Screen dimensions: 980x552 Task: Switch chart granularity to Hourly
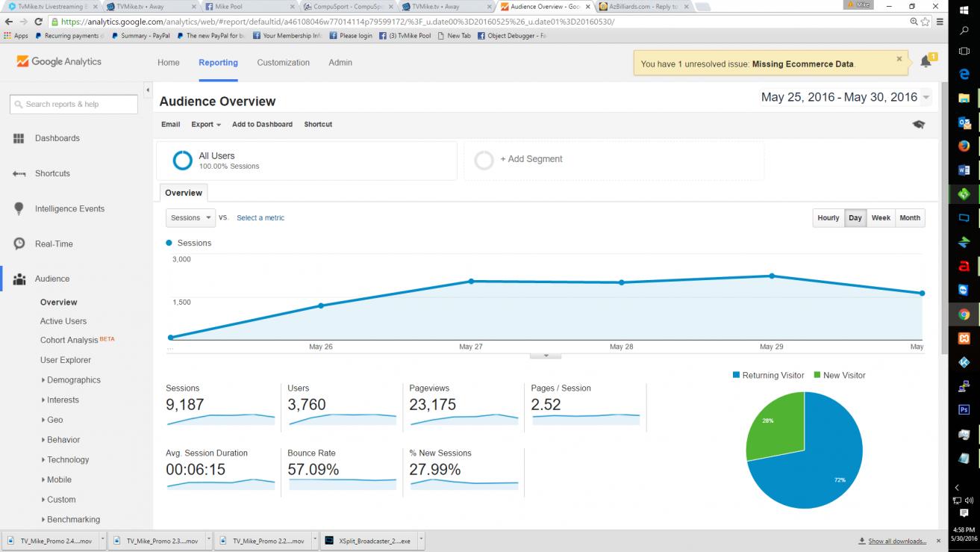coord(828,218)
